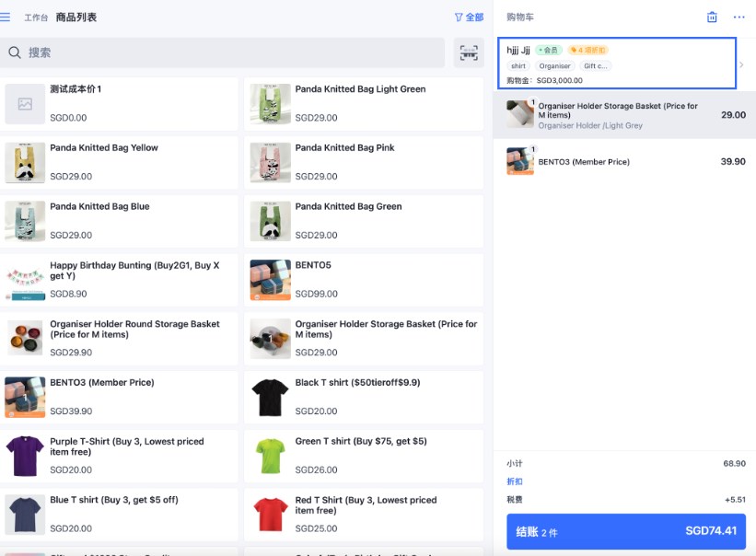Open the cart's three-dot more options

tap(739, 17)
